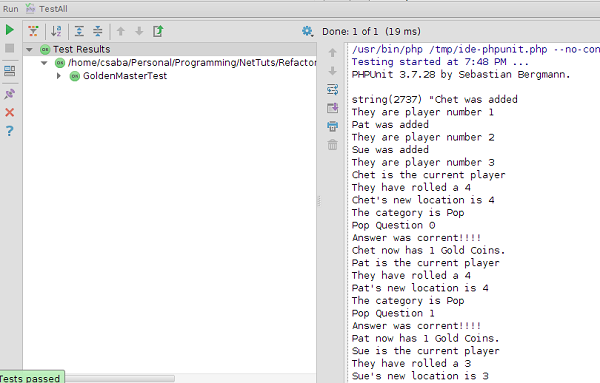Screen dimensions: 600x383
Task: Collapse the Test Results root node
Action: point(29,49)
